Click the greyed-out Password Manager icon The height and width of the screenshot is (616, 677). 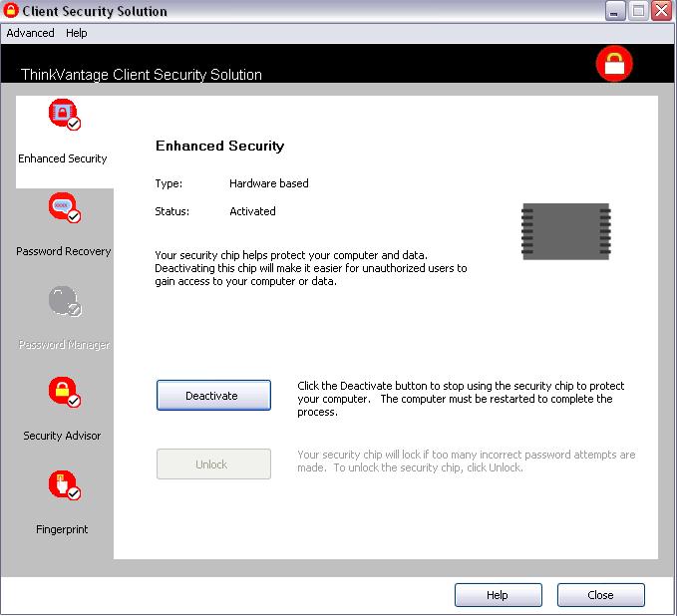click(x=65, y=301)
